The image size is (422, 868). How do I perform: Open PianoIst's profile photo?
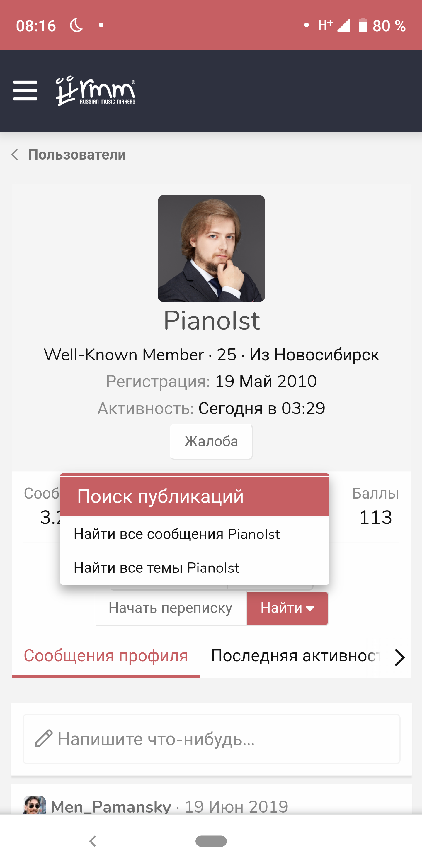[211, 248]
